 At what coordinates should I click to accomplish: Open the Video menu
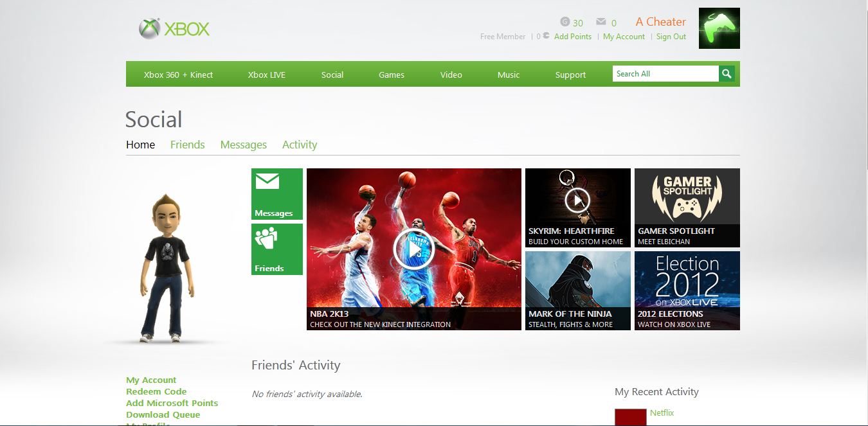pyautogui.click(x=451, y=75)
